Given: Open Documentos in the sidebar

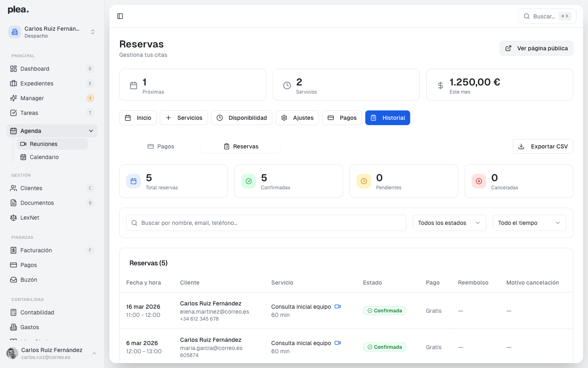Looking at the screenshot, I should [x=52, y=203].
